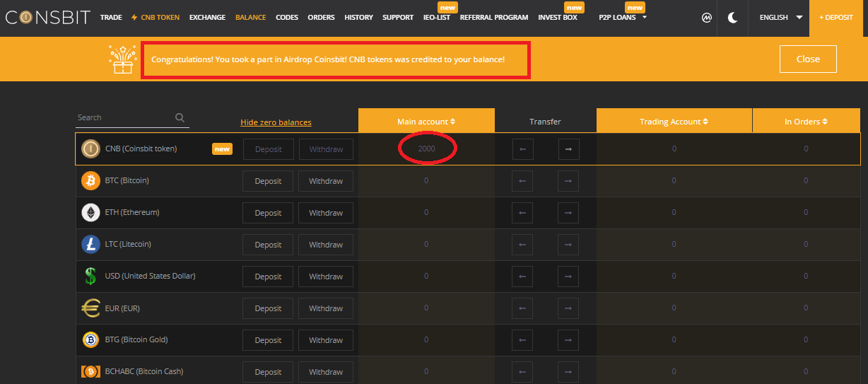Open the IEO-List page
Screen dimensions: 868x384
point(437,17)
